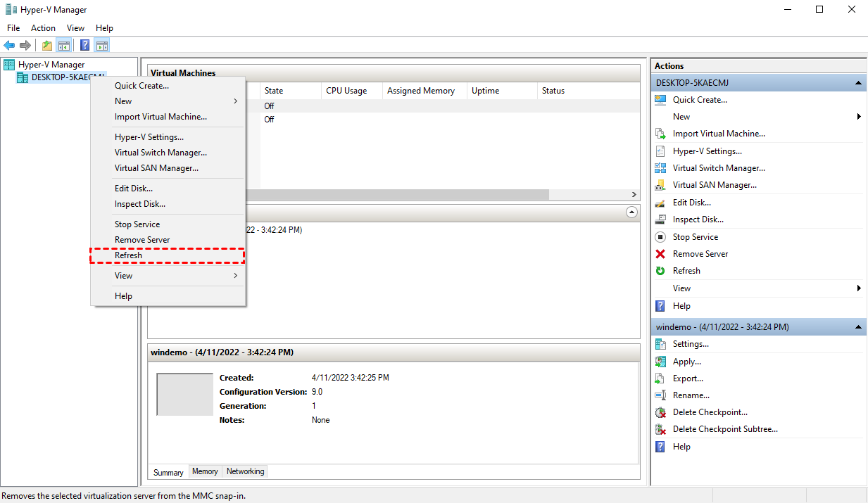Sort by the Uptime column header
This screenshot has width=868, height=503.
pos(502,91)
